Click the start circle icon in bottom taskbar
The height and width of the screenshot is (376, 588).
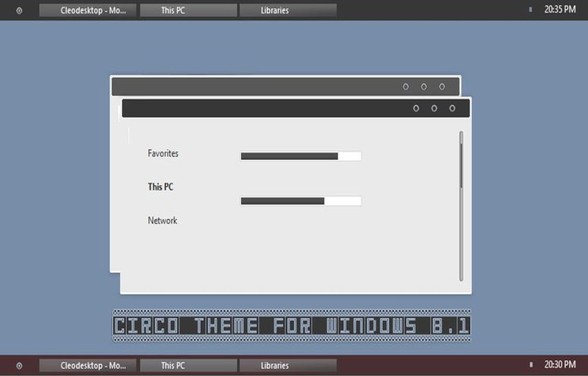pyautogui.click(x=19, y=366)
